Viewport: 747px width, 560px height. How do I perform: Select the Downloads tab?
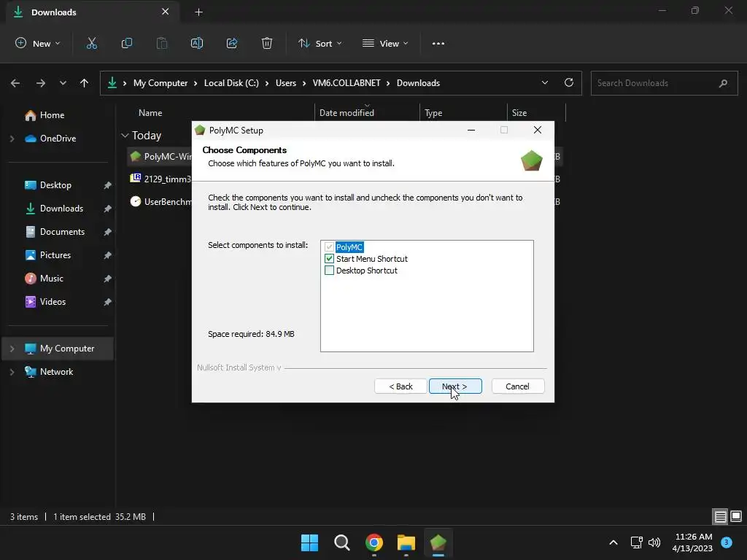pos(93,12)
